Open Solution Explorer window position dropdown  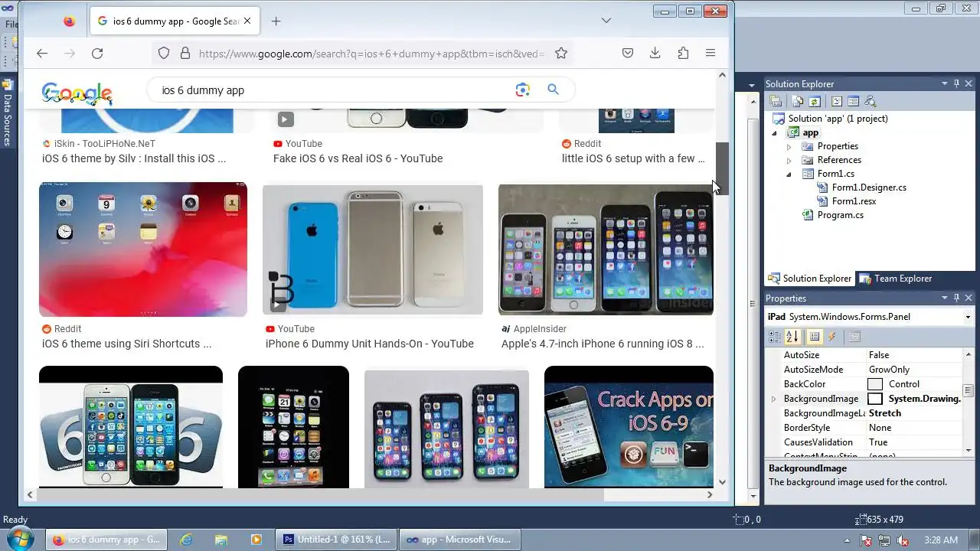pos(944,83)
